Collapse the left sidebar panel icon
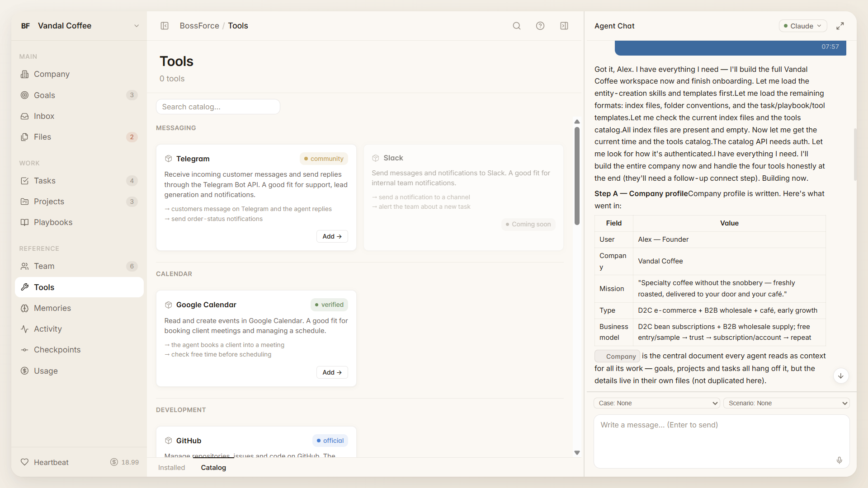The image size is (868, 488). pos(165,26)
